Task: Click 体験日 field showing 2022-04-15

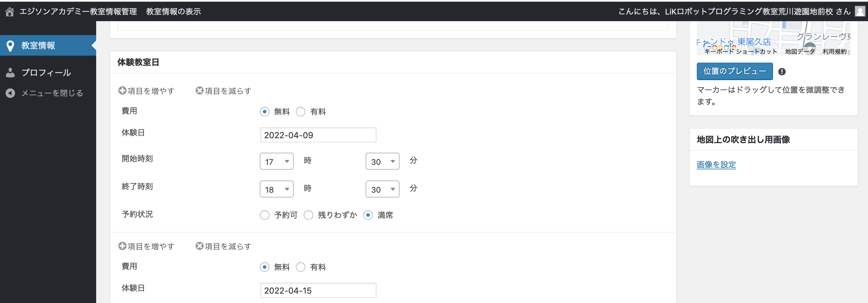Action: [318, 290]
